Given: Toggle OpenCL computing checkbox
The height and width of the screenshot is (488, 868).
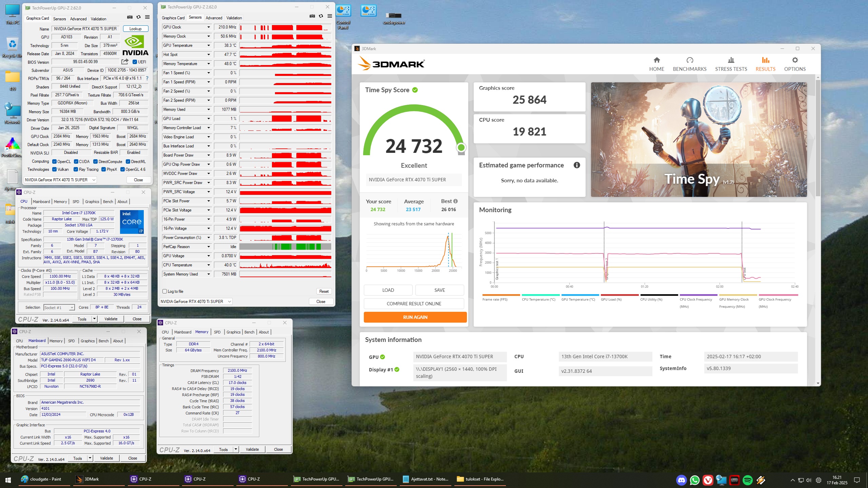Looking at the screenshot, I should point(54,162).
